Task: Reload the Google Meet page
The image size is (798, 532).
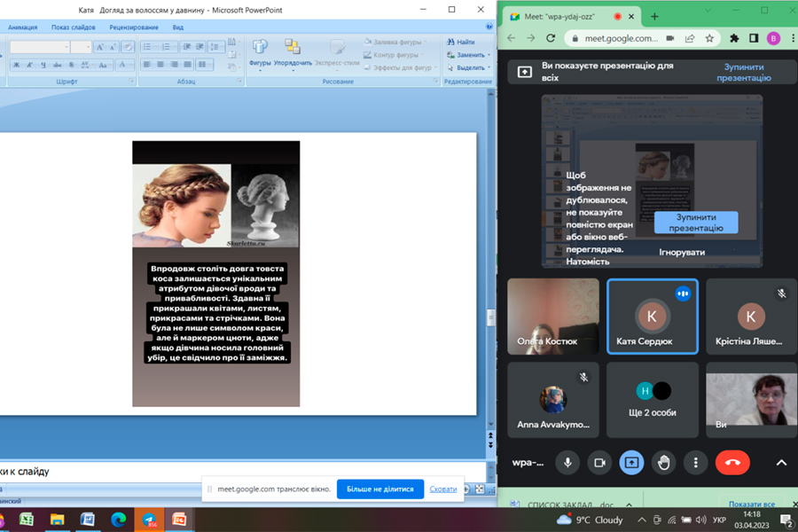Action: coord(551,38)
